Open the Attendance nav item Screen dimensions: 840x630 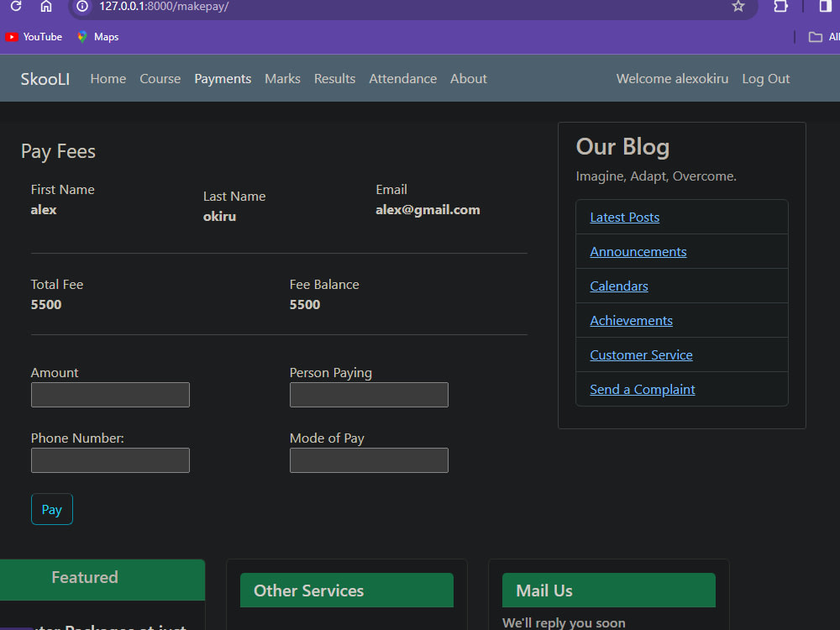(x=403, y=79)
